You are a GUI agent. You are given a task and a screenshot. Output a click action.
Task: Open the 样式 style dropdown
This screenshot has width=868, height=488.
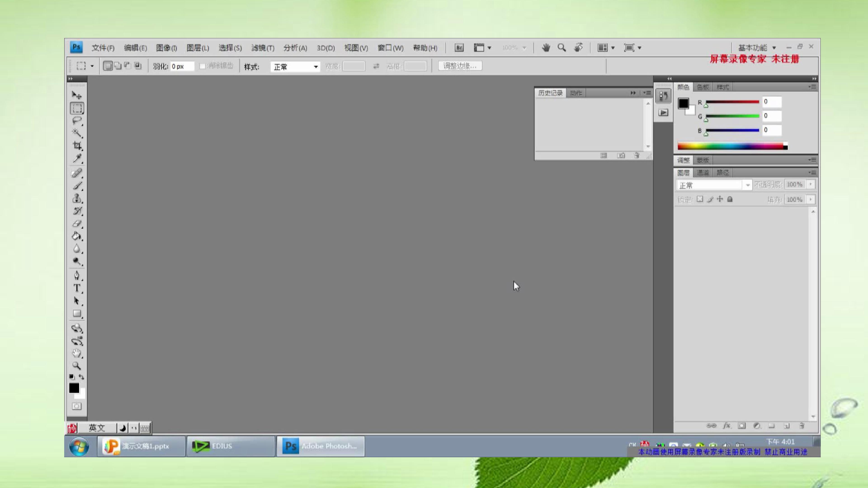pyautogui.click(x=295, y=67)
